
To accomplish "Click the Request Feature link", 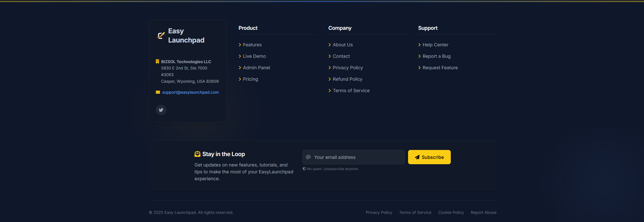I will click(440, 68).
